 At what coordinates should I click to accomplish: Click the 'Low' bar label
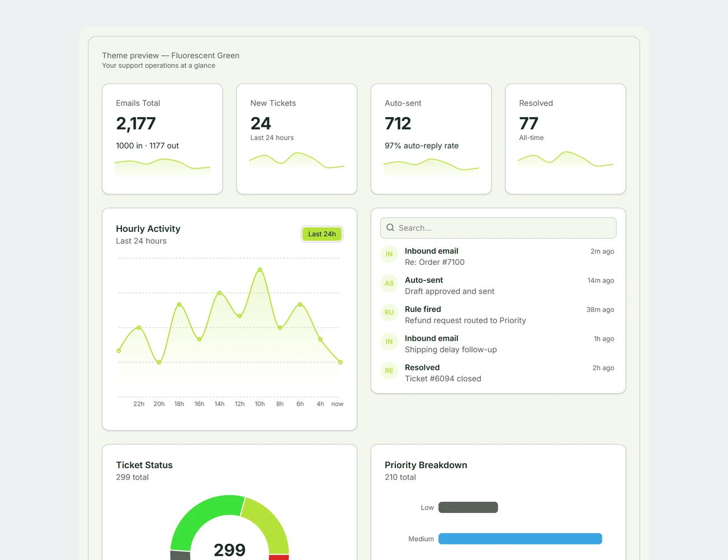(427, 507)
